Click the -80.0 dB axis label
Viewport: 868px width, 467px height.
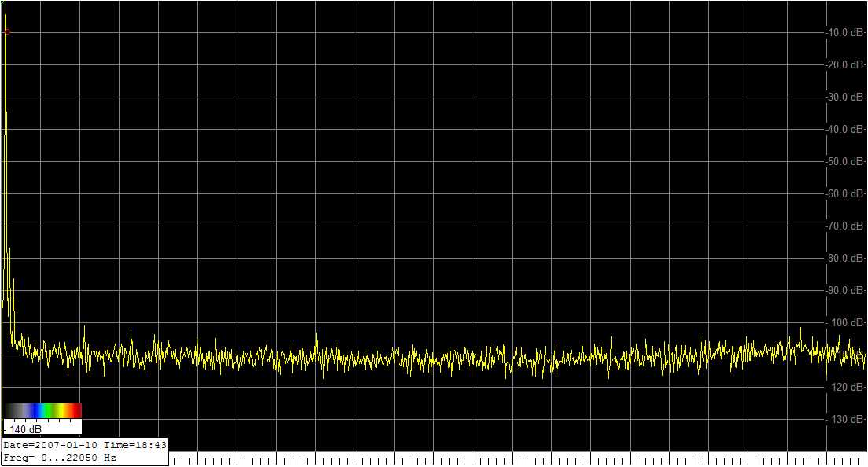click(844, 258)
